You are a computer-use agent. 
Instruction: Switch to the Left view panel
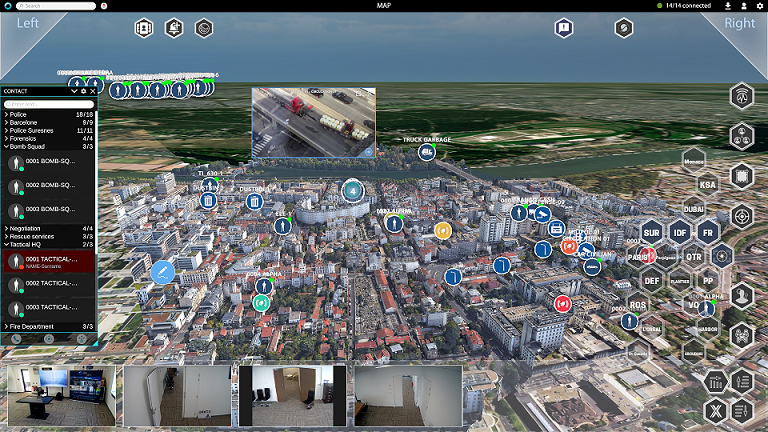[x=28, y=23]
